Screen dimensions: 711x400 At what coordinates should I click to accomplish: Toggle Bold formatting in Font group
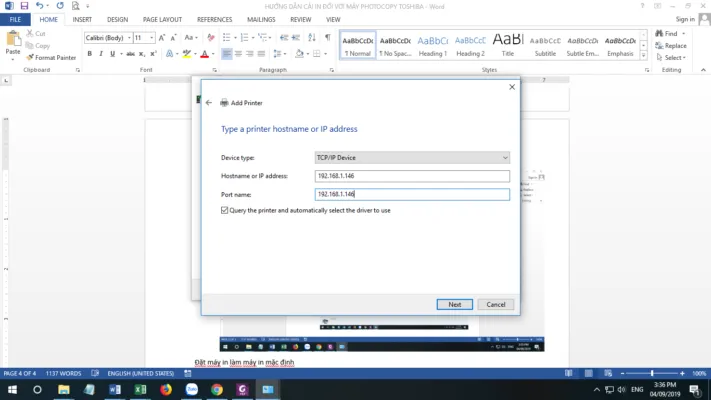[x=89, y=53]
